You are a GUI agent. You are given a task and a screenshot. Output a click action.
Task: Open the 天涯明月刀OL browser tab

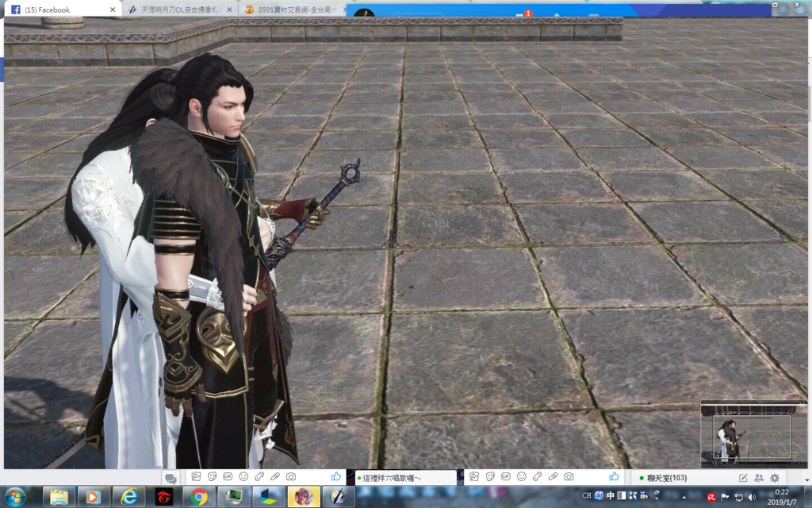click(x=180, y=10)
